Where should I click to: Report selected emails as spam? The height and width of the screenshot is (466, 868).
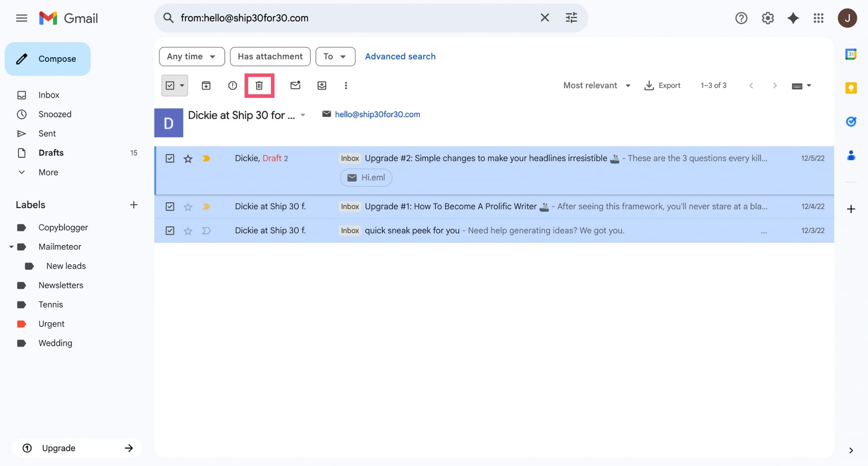click(x=232, y=85)
